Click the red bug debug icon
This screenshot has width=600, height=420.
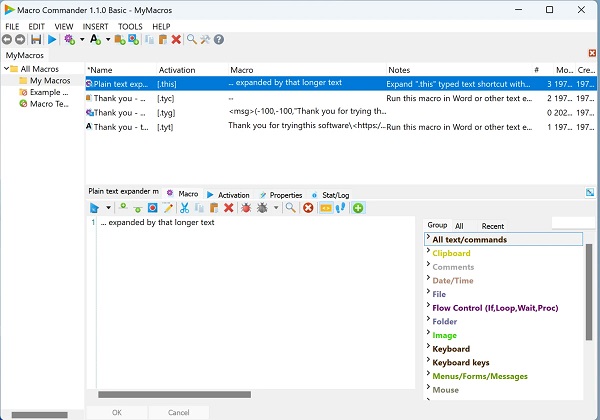coord(245,207)
